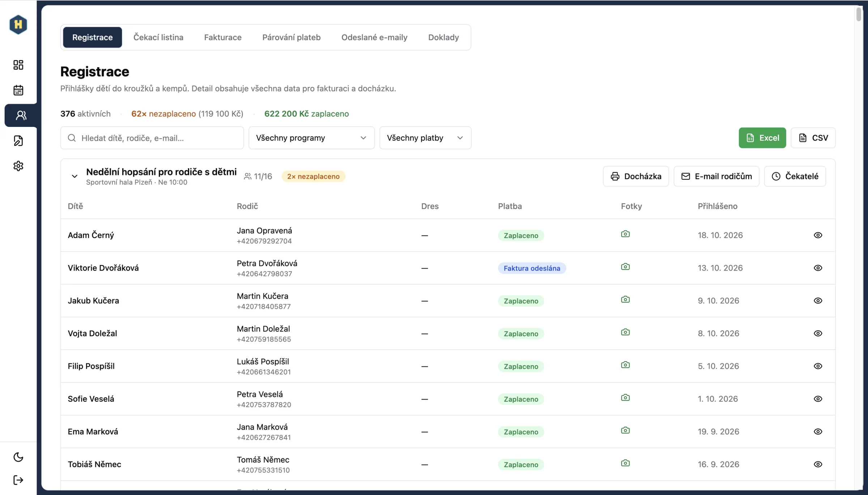Open the settings gear icon in sidebar
868x495 pixels.
[18, 166]
